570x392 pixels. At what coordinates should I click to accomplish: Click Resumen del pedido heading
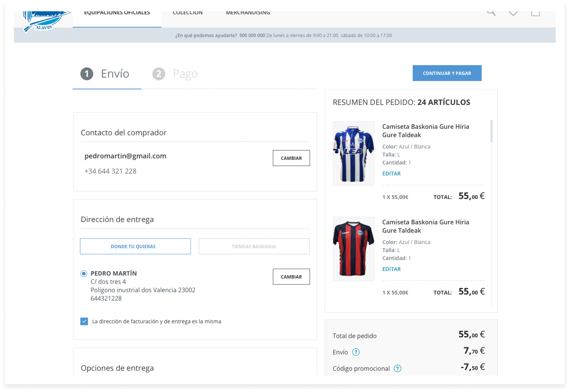tap(401, 102)
